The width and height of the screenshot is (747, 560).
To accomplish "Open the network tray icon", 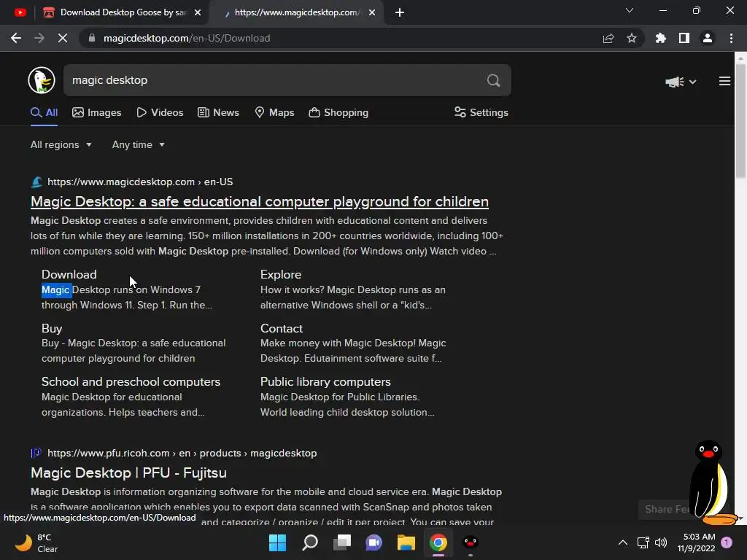I will point(643,542).
